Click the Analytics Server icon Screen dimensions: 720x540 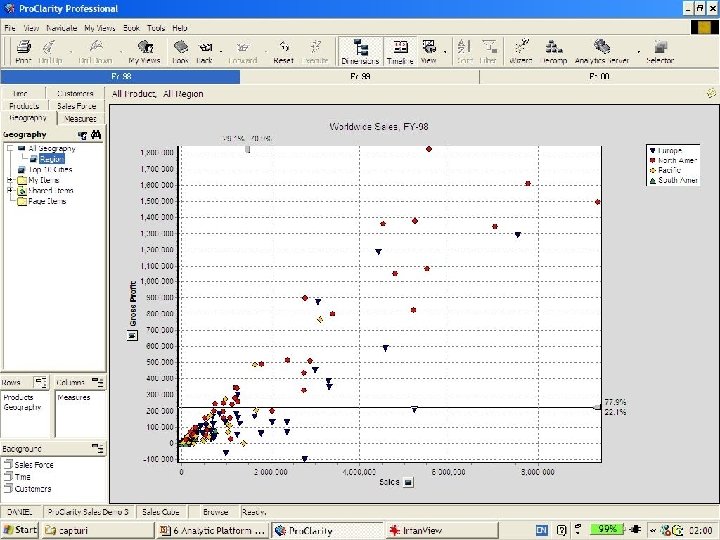602,51
